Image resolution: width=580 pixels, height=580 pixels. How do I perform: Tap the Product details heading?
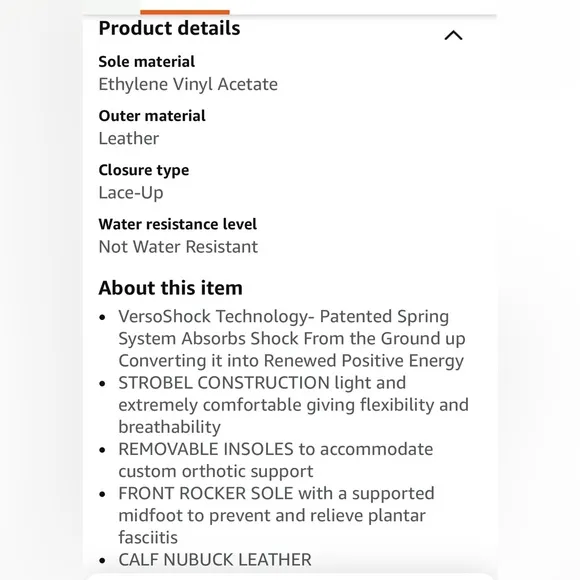169,28
